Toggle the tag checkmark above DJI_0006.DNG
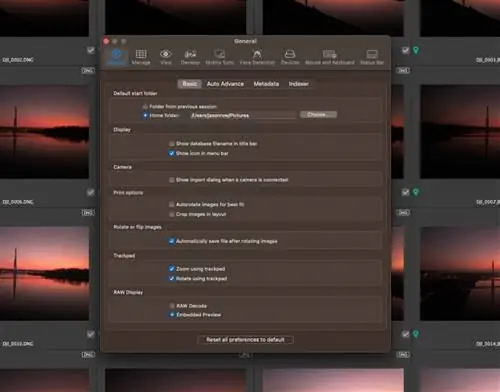The width and height of the screenshot is (500, 392). click(x=91, y=192)
